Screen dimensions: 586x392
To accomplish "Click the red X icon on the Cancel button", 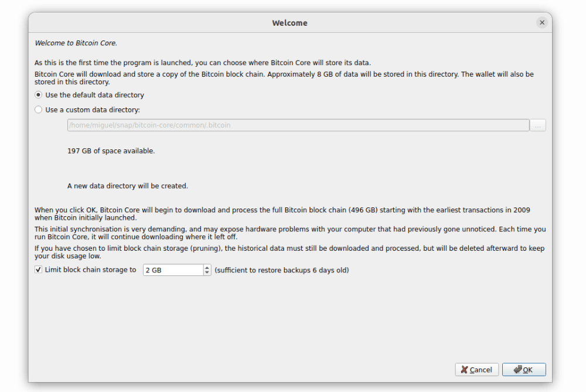I will click(x=464, y=370).
